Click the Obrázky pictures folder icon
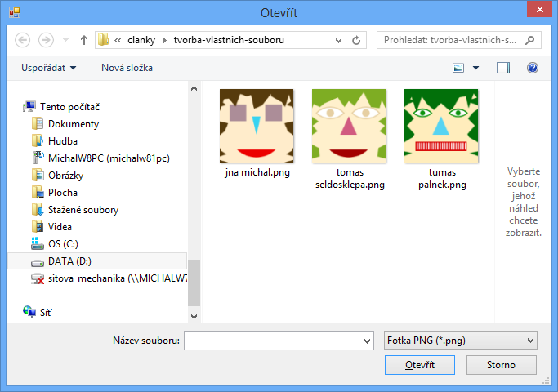Viewport: 558px width, 392px height. click(x=38, y=175)
